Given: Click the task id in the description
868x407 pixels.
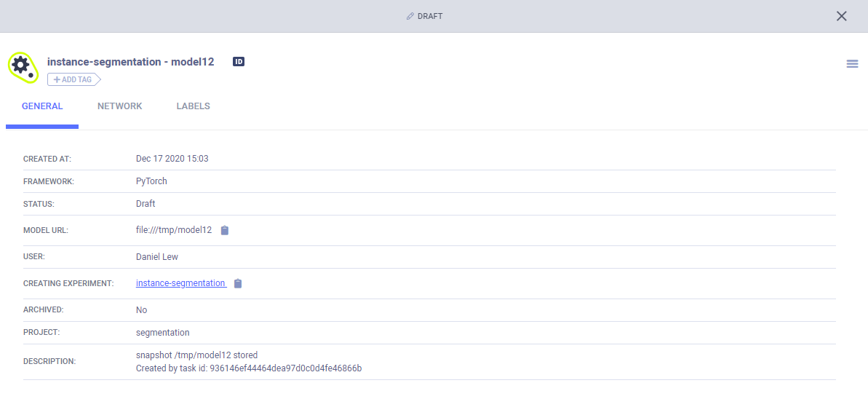Looking at the screenshot, I should click(x=285, y=368).
